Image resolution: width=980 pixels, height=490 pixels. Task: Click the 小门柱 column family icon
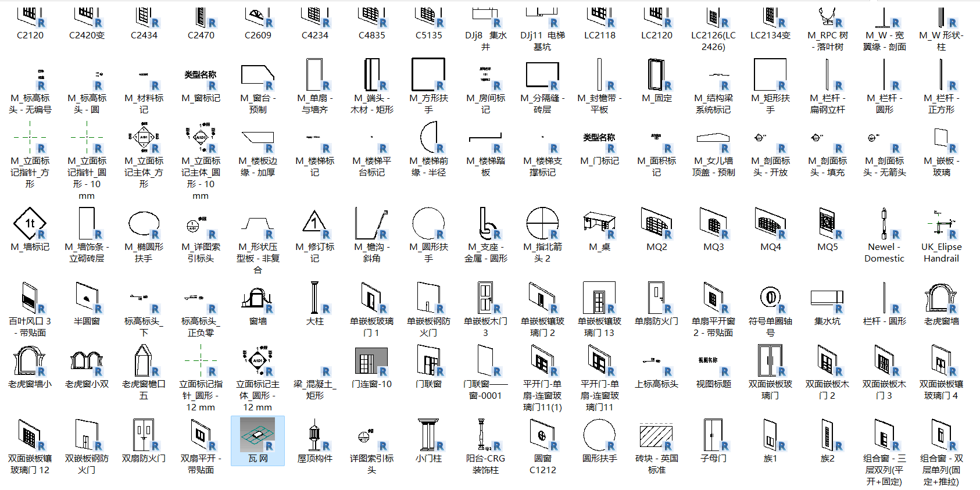point(428,435)
